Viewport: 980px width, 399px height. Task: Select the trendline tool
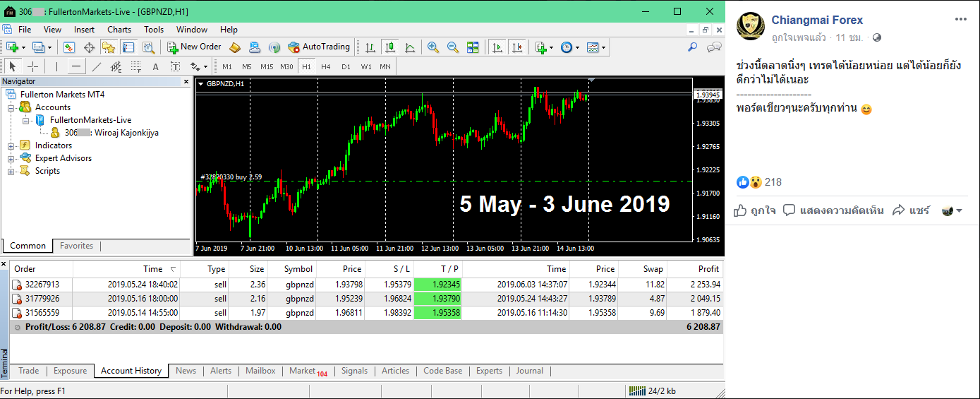(97, 66)
